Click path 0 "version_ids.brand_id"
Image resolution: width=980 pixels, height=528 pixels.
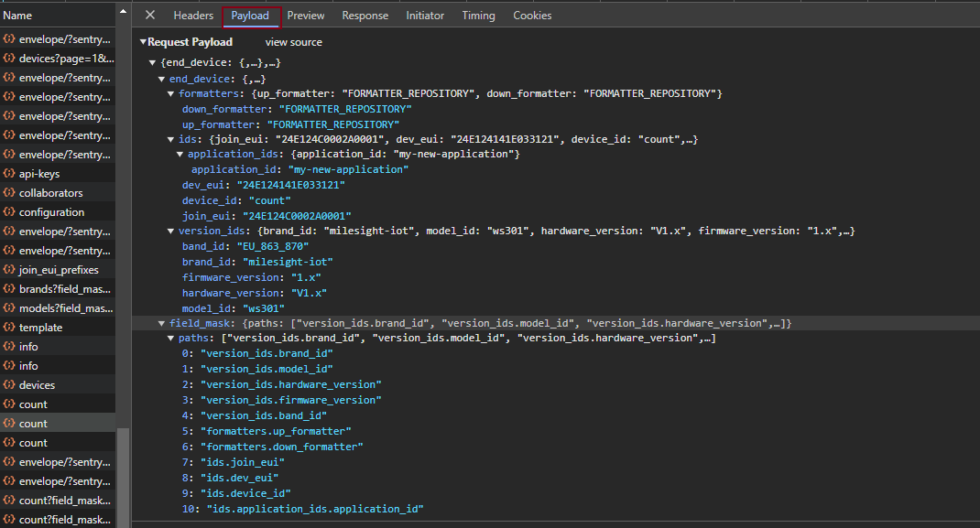tap(267, 354)
